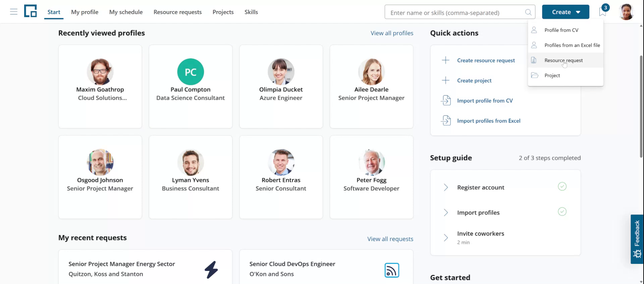Screen dimensions: 644x284
Task: Open the hamburger navigation menu
Action: [14, 12]
